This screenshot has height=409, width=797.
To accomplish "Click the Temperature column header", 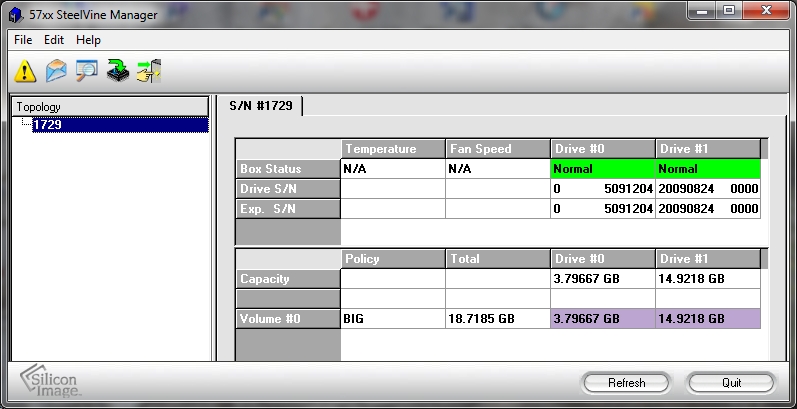I will pyautogui.click(x=393, y=149).
